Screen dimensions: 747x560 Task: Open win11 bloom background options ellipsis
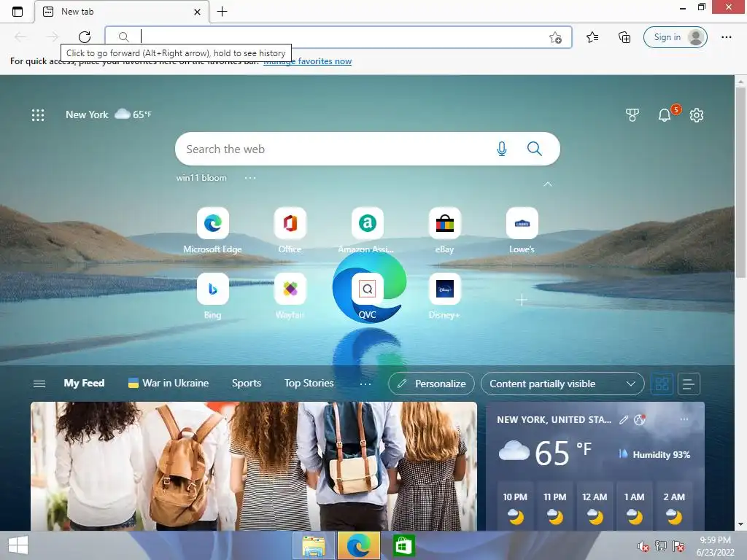pyautogui.click(x=250, y=178)
